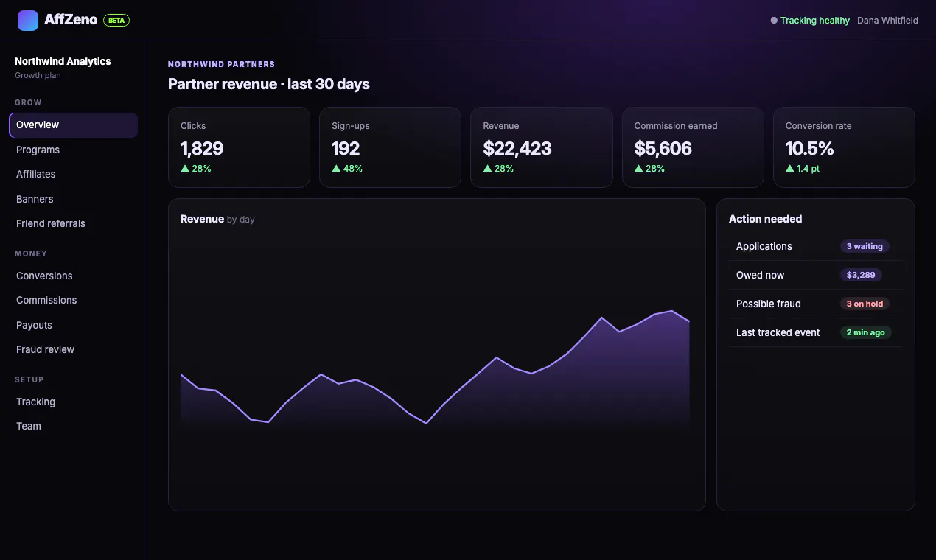The image size is (936, 560).
Task: Click the 3 waiting badge
Action: [x=865, y=246]
